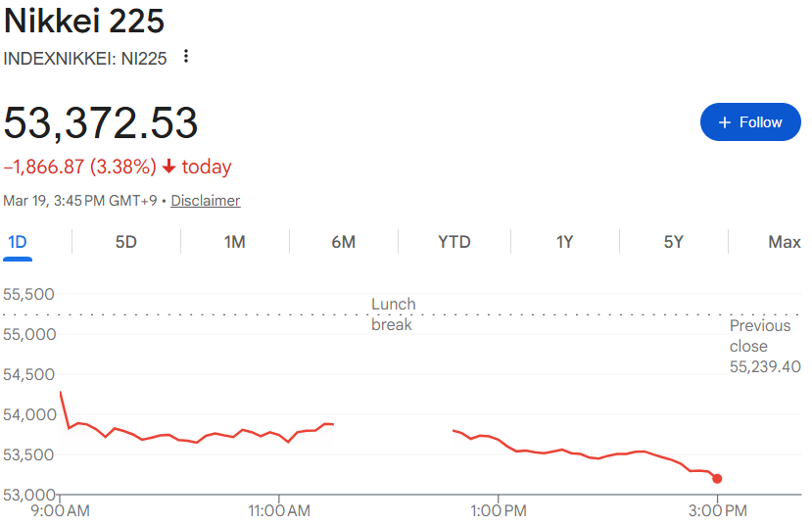Image resolution: width=812 pixels, height=524 pixels.
Task: View the 1Y chart range
Action: pyautogui.click(x=564, y=242)
